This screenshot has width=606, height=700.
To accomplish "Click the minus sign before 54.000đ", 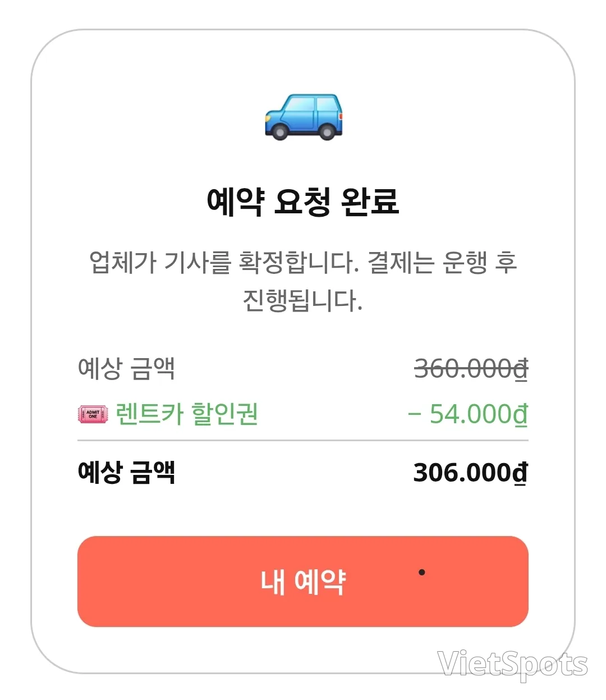I will pyautogui.click(x=415, y=415).
